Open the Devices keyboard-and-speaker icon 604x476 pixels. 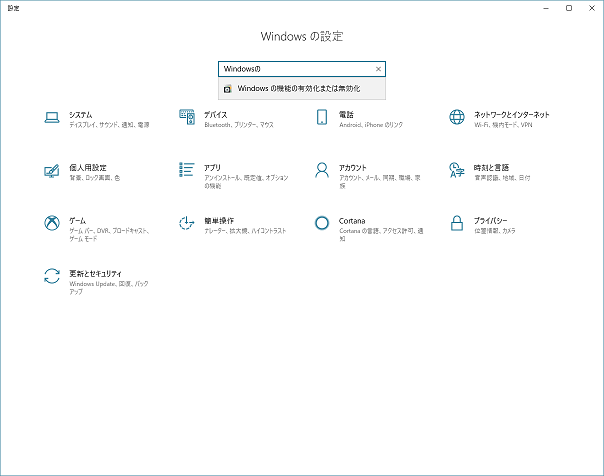(x=187, y=117)
